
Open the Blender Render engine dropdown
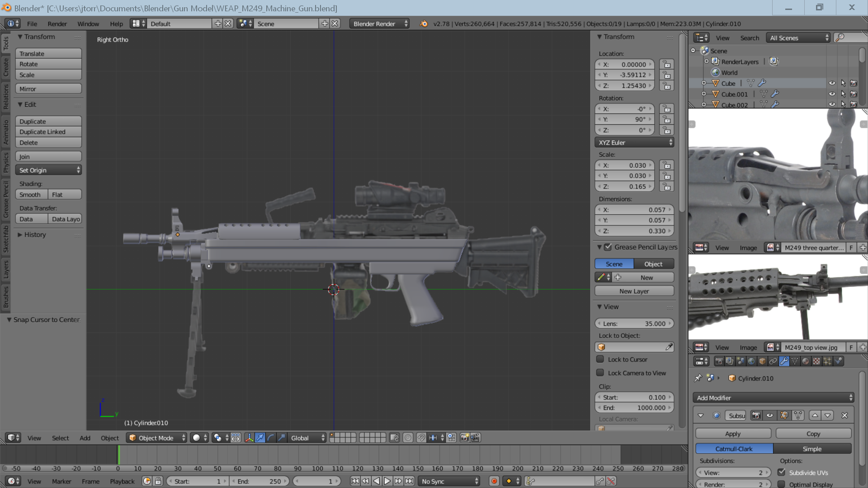pyautogui.click(x=379, y=23)
